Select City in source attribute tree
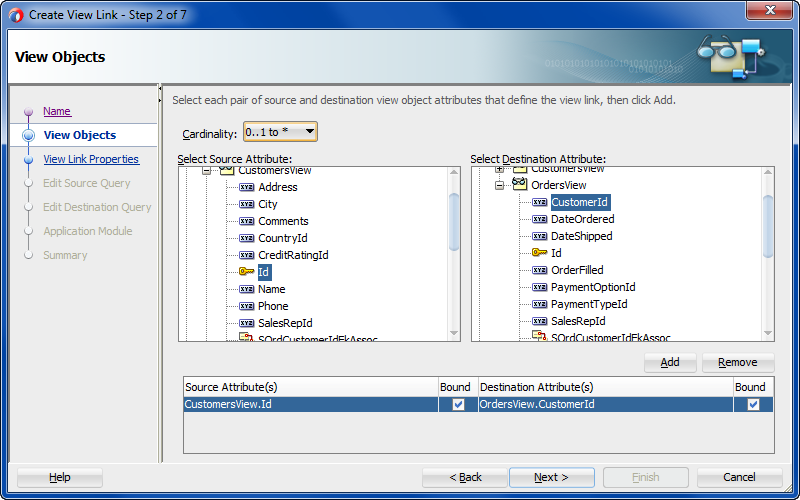 pos(267,204)
